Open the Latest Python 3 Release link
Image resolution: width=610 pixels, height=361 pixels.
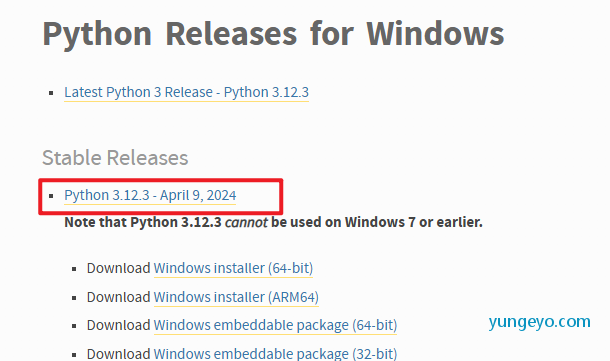click(186, 92)
